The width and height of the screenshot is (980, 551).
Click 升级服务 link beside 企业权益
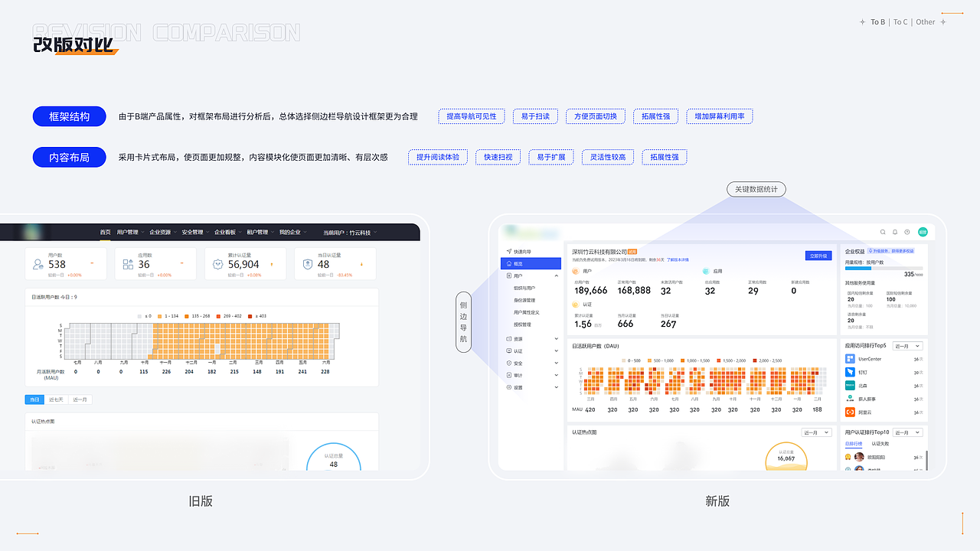(x=891, y=251)
